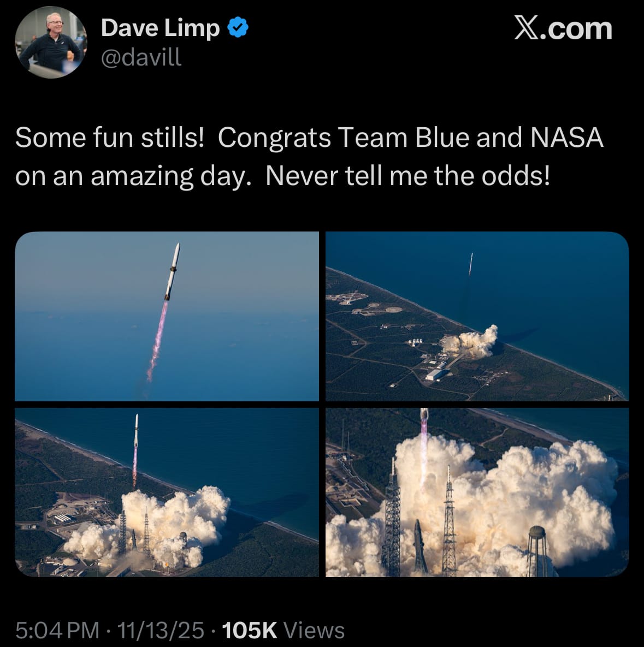Click the white rocket in the top-left photo
This screenshot has height=647, width=644.
coord(173,271)
